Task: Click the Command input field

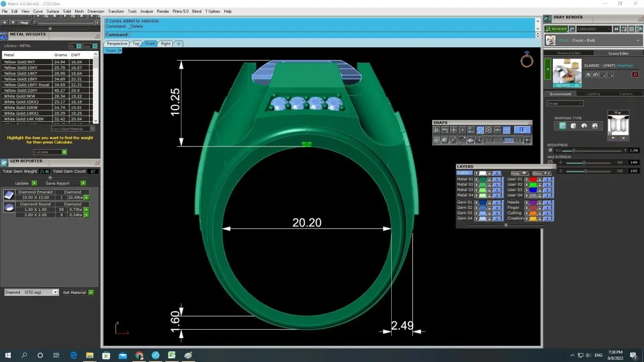Action: point(333,34)
